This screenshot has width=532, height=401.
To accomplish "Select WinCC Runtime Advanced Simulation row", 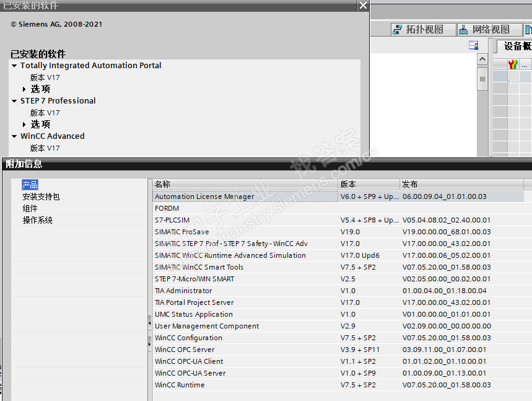I will (x=338, y=255).
